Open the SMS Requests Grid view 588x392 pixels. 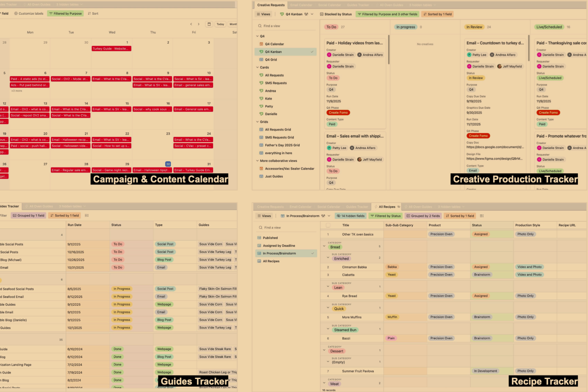pos(279,137)
